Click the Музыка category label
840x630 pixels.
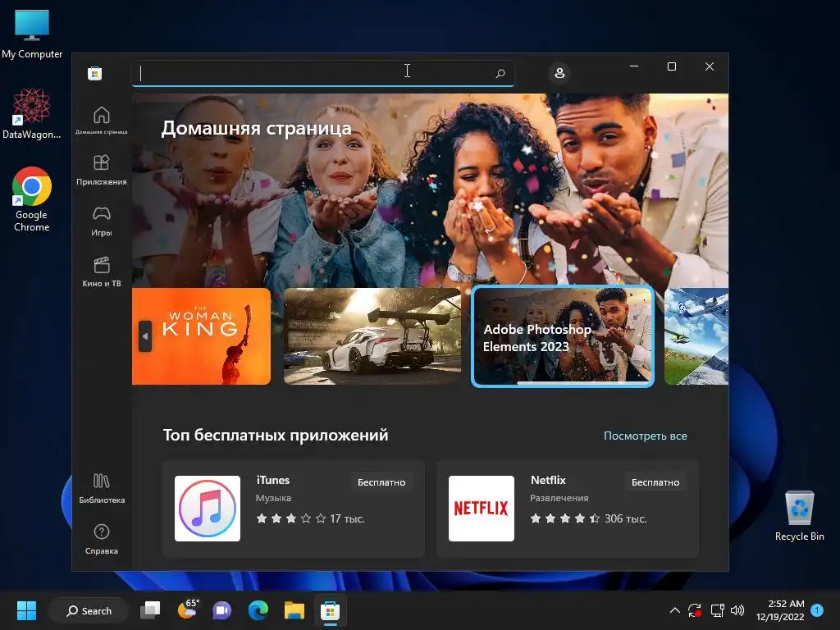coord(273,498)
